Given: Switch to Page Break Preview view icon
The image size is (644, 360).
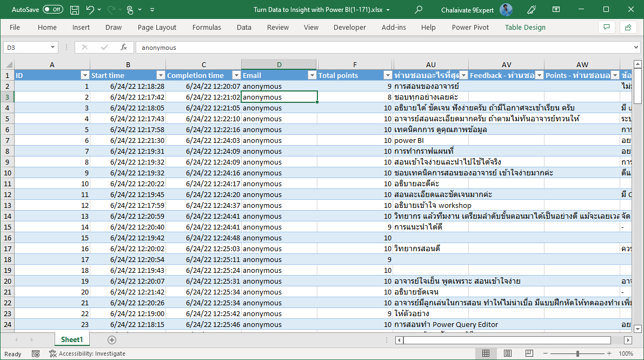Looking at the screenshot, I should 528,353.
